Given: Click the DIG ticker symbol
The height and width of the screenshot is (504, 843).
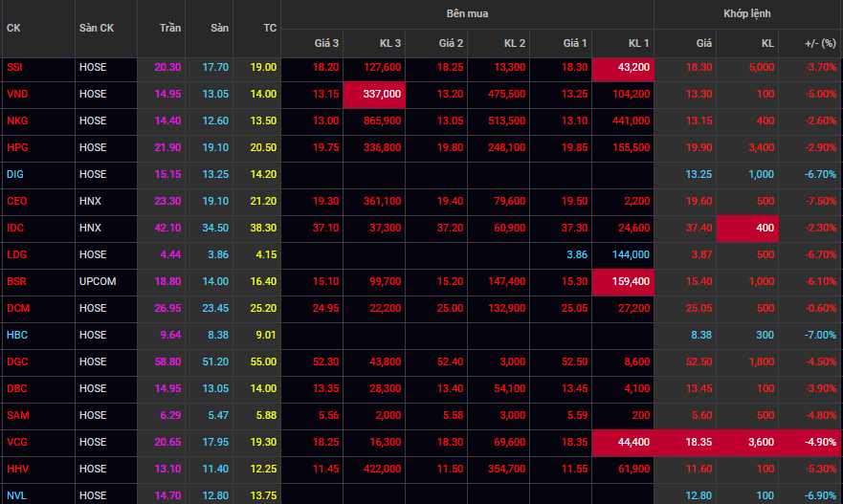Looking at the screenshot, I should coord(15,175).
